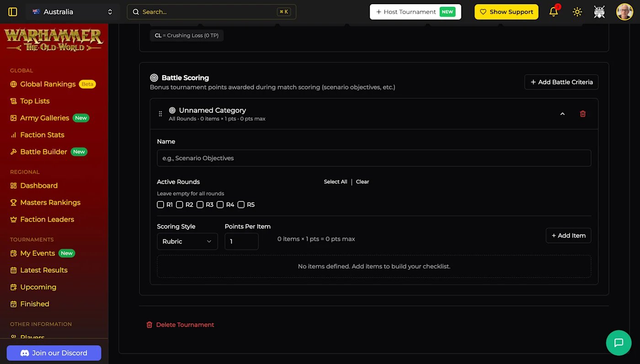Open user profile avatar
Image resolution: width=640 pixels, height=364 pixels.
coord(624,12)
